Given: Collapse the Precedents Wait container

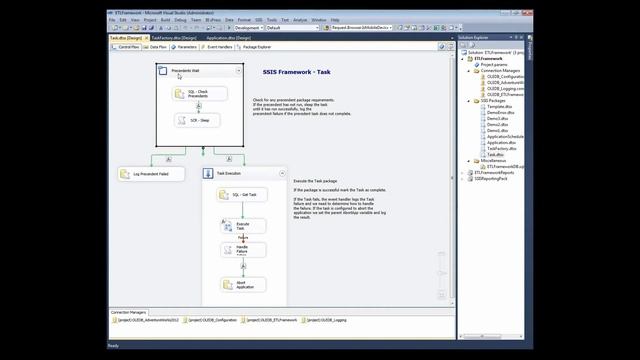Looking at the screenshot, I should (x=238, y=71).
